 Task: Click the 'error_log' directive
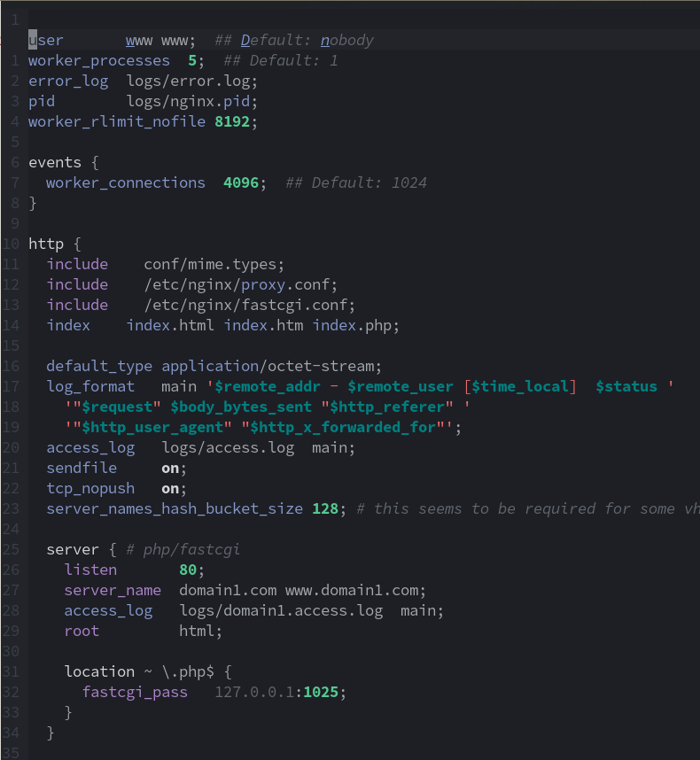(68, 81)
